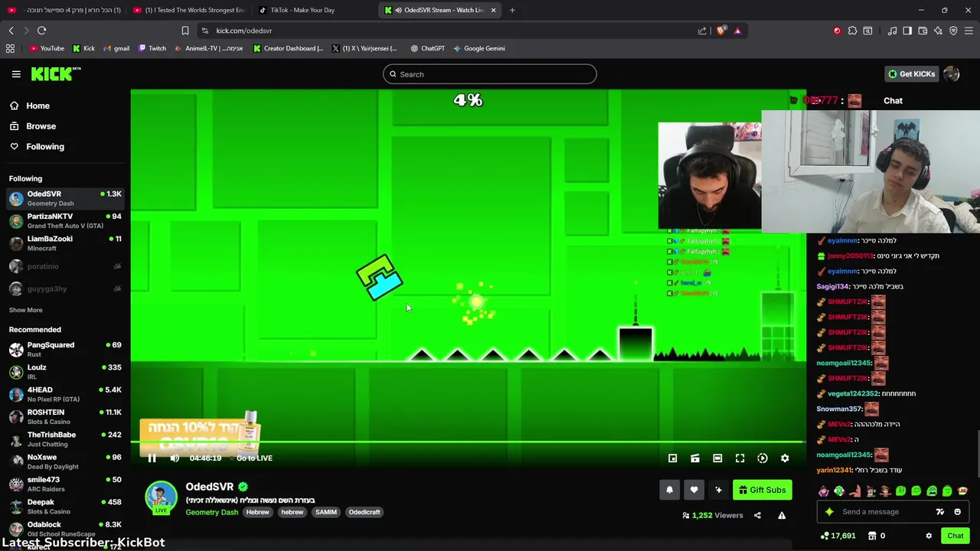Open the 17,691 channel points balance
The height and width of the screenshot is (551, 980).
click(x=838, y=536)
